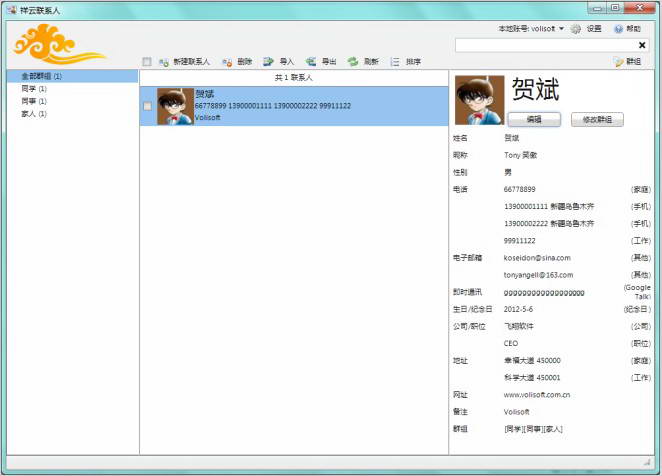This screenshot has width=662, height=476.
Task: Click the job title CEO
Action: (511, 343)
